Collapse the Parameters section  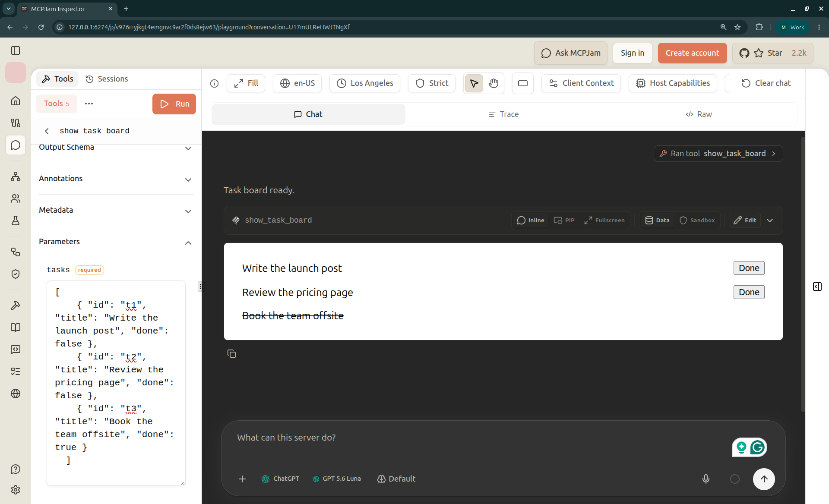pos(116,242)
